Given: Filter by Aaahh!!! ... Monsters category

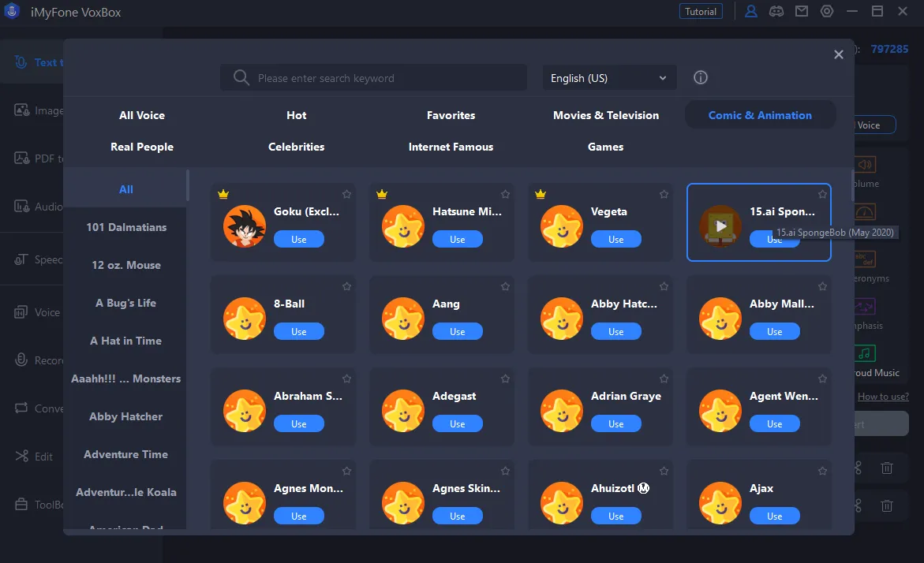Looking at the screenshot, I should pyautogui.click(x=126, y=378).
